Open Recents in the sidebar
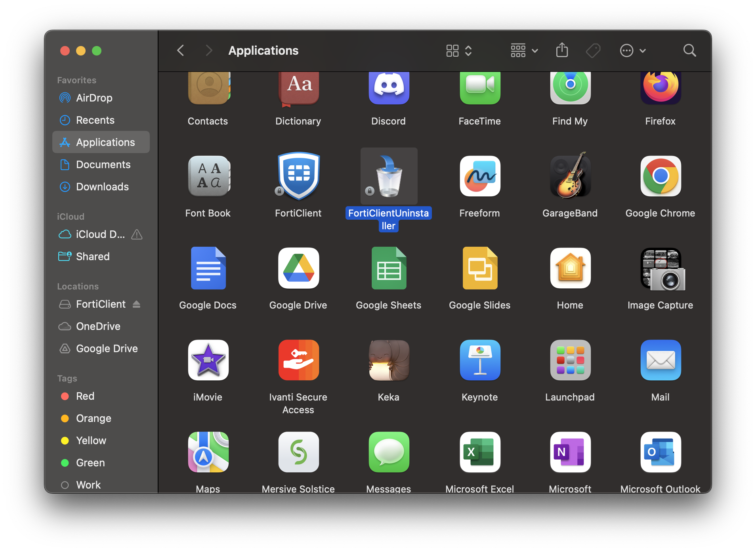Image resolution: width=756 pixels, height=552 pixels. (101, 120)
